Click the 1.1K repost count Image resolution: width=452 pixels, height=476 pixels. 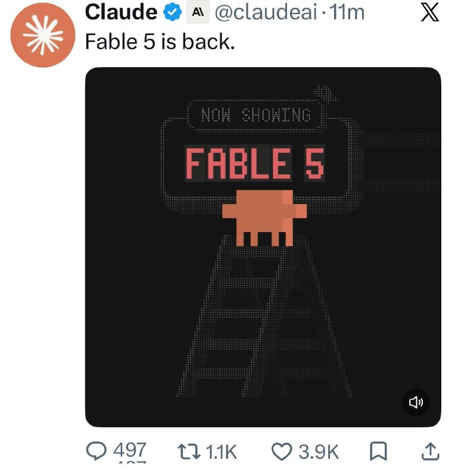tap(221, 452)
